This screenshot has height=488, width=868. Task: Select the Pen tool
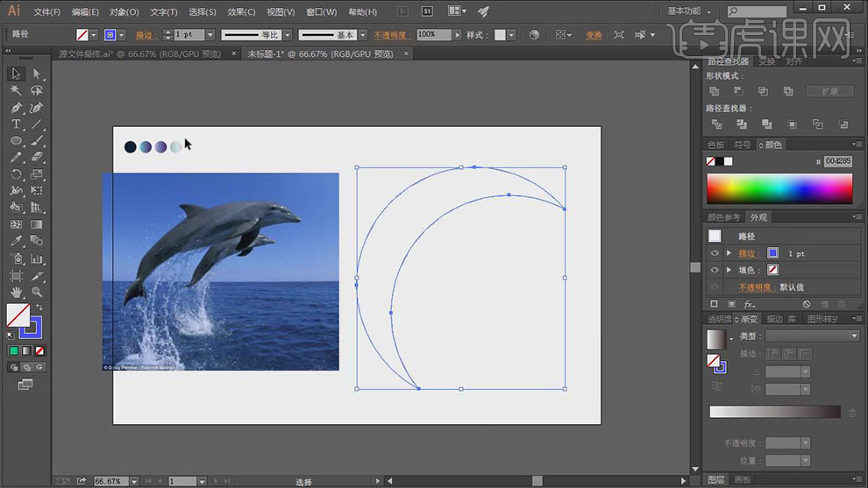click(x=16, y=108)
